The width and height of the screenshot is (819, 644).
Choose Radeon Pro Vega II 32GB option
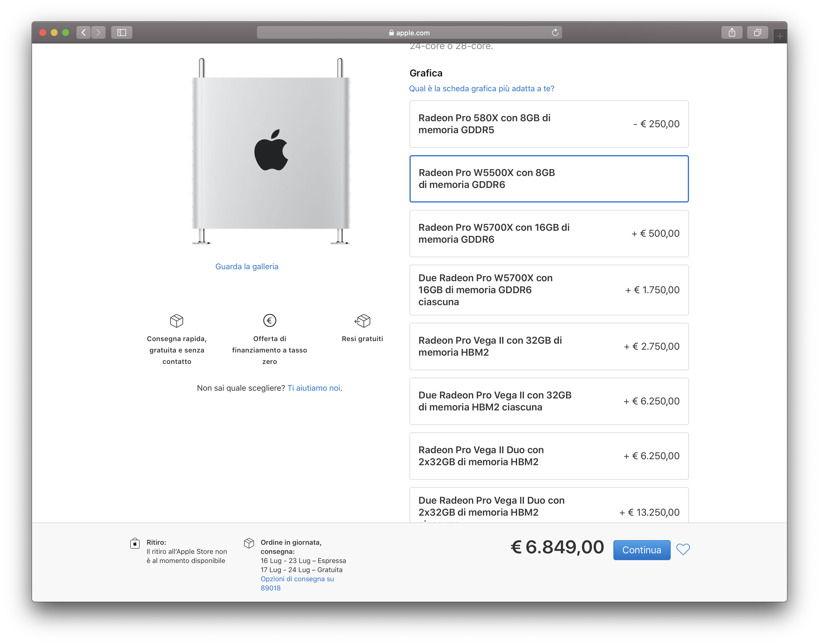[x=549, y=347]
